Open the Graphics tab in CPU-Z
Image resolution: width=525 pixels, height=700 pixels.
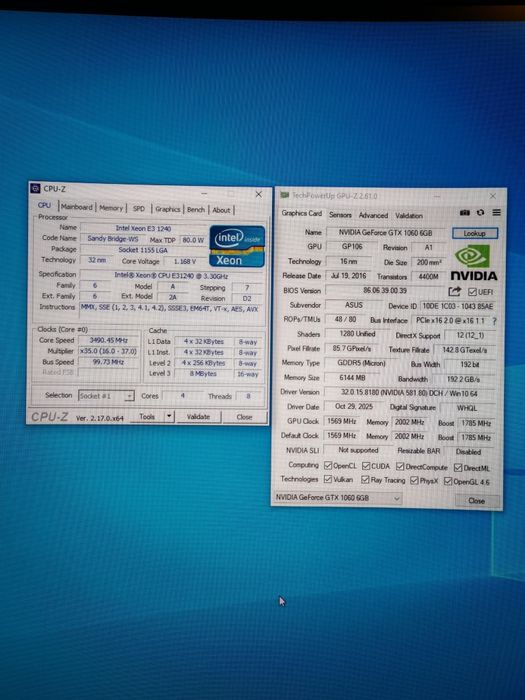click(x=168, y=209)
